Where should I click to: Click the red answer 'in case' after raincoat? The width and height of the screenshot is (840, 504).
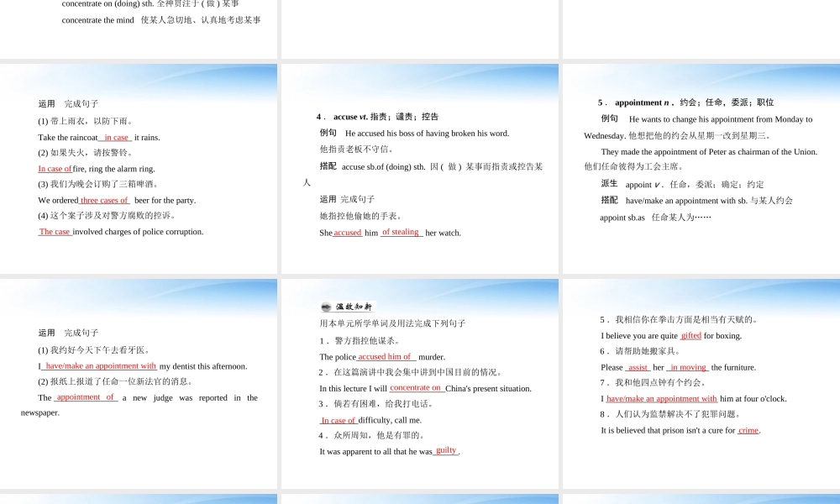[116, 138]
